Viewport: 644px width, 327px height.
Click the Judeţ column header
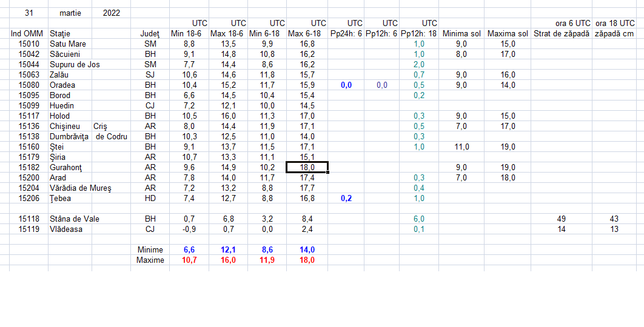click(x=150, y=34)
